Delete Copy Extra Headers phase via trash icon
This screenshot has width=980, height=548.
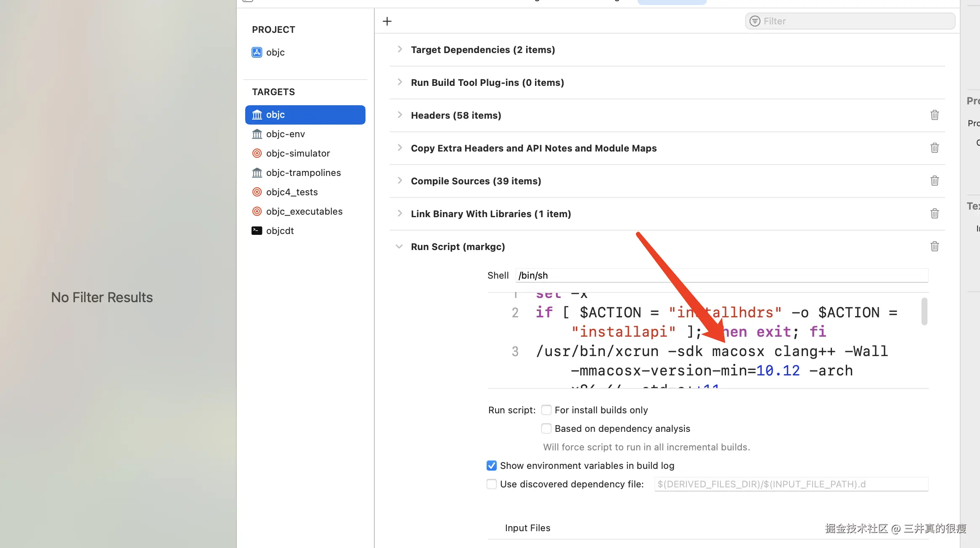coord(935,148)
